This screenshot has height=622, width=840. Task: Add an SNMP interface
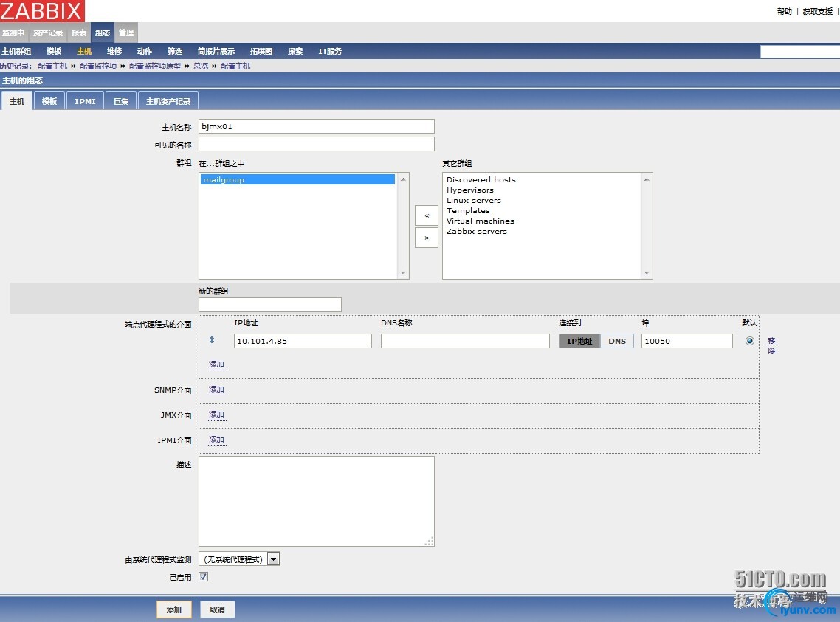pos(216,390)
